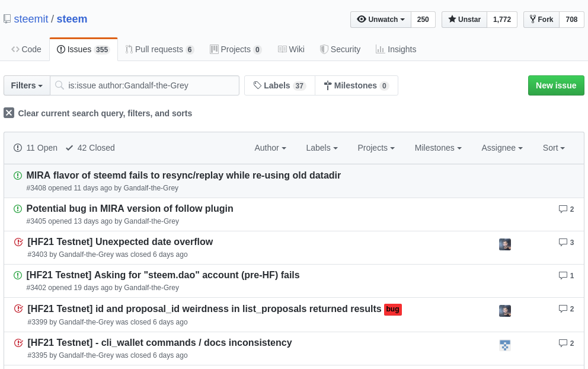
Task: Click the repository book icon beside steemit
Action: tap(7, 19)
